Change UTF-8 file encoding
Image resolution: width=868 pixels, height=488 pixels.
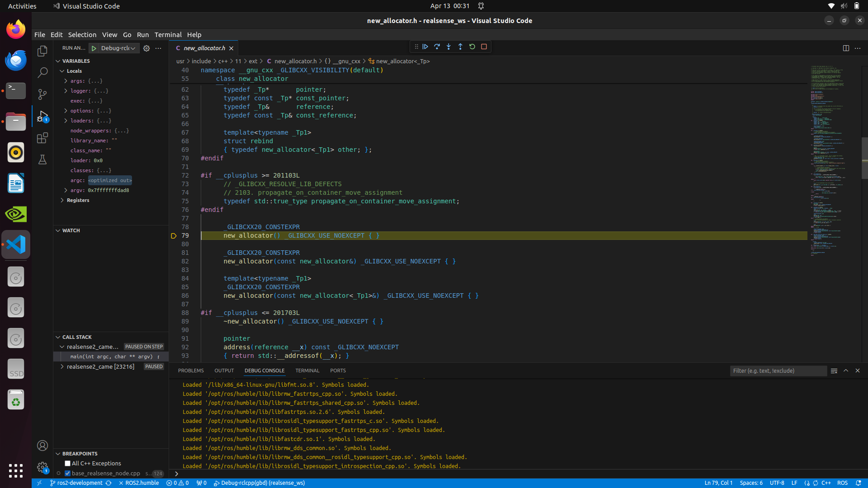[777, 483]
